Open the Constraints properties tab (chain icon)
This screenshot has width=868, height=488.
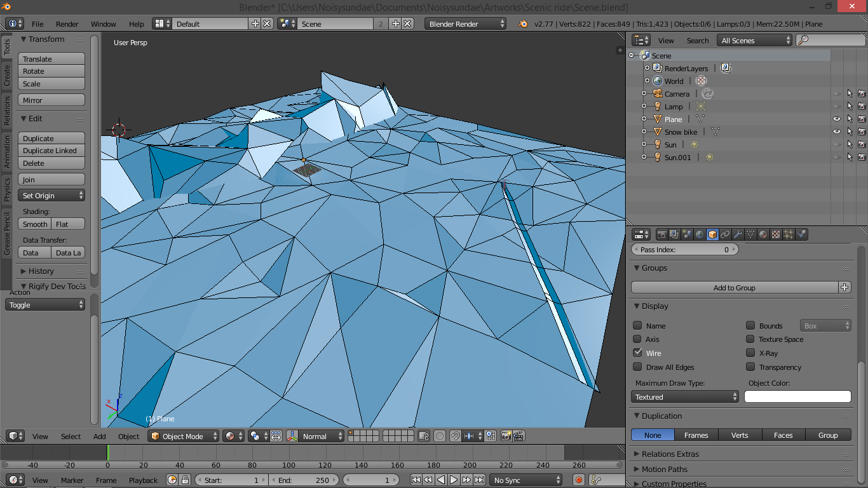725,234
